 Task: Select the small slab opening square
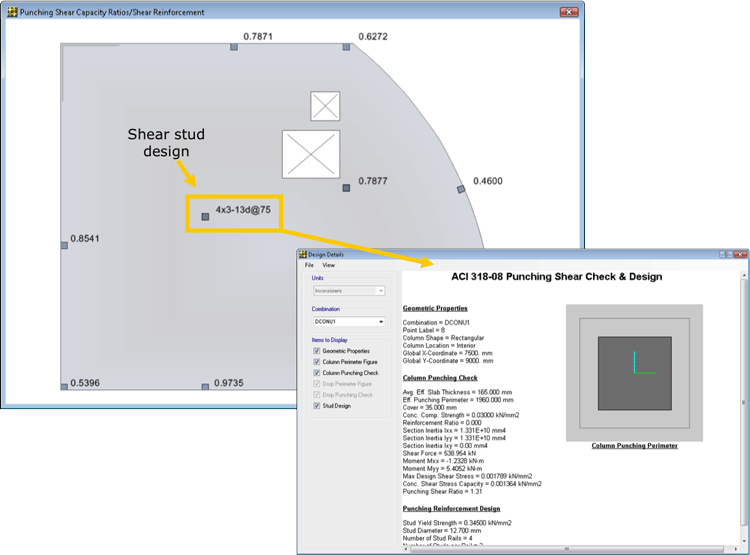(x=325, y=106)
